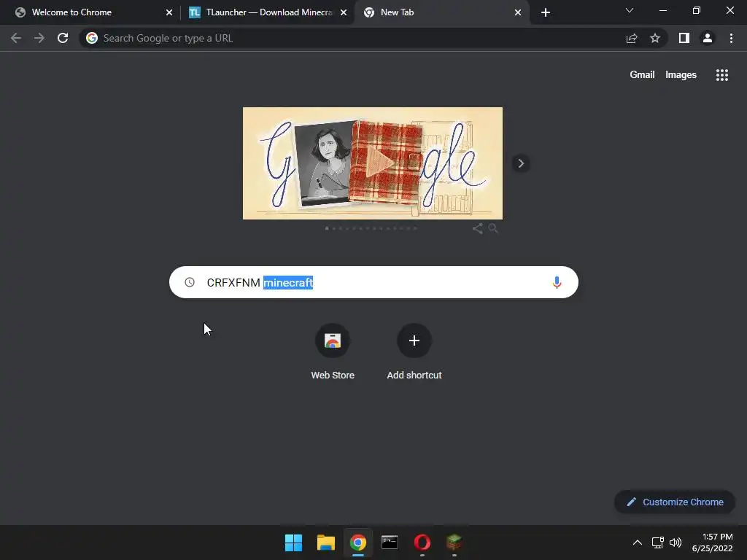Open volume control tray icon

tap(676, 542)
